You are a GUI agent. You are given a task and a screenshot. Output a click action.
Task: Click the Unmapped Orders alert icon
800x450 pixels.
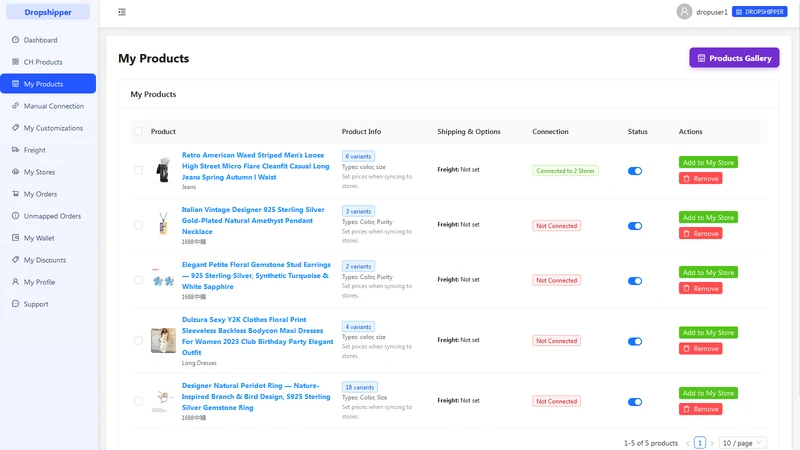click(x=15, y=216)
